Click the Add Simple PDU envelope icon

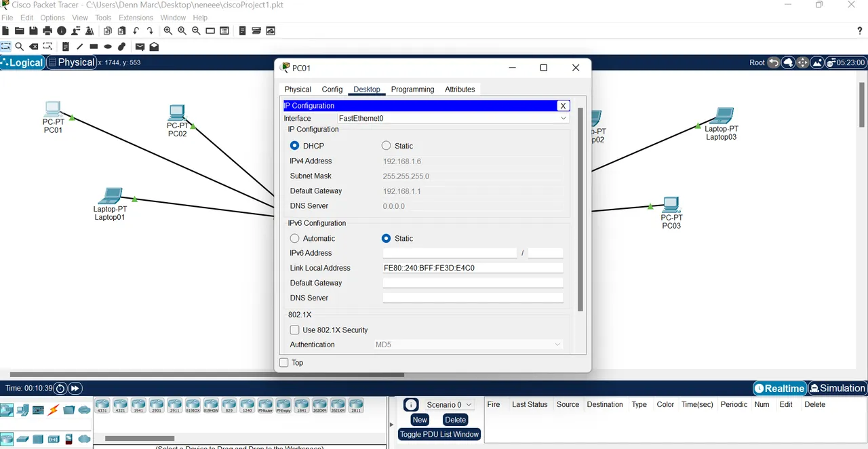click(x=140, y=46)
